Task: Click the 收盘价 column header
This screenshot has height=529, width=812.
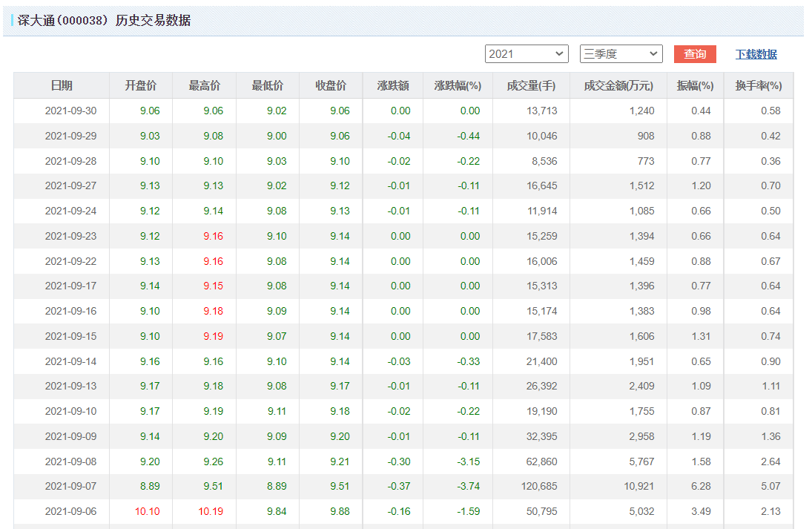Action: coord(331,86)
